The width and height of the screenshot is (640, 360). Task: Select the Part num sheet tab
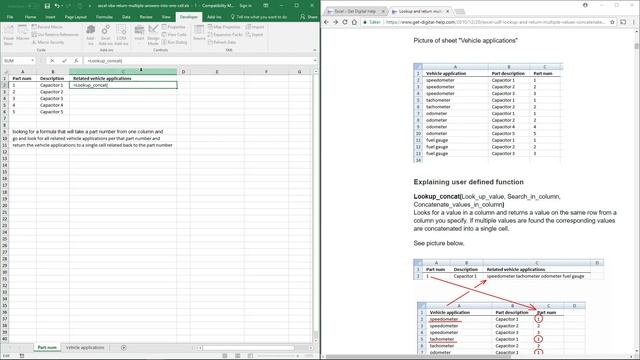point(47,347)
